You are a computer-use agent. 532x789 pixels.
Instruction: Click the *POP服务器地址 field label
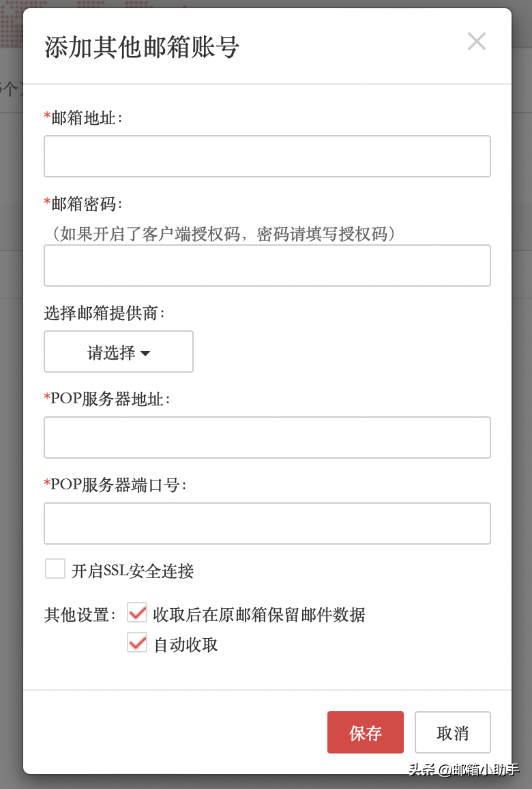[107, 399]
